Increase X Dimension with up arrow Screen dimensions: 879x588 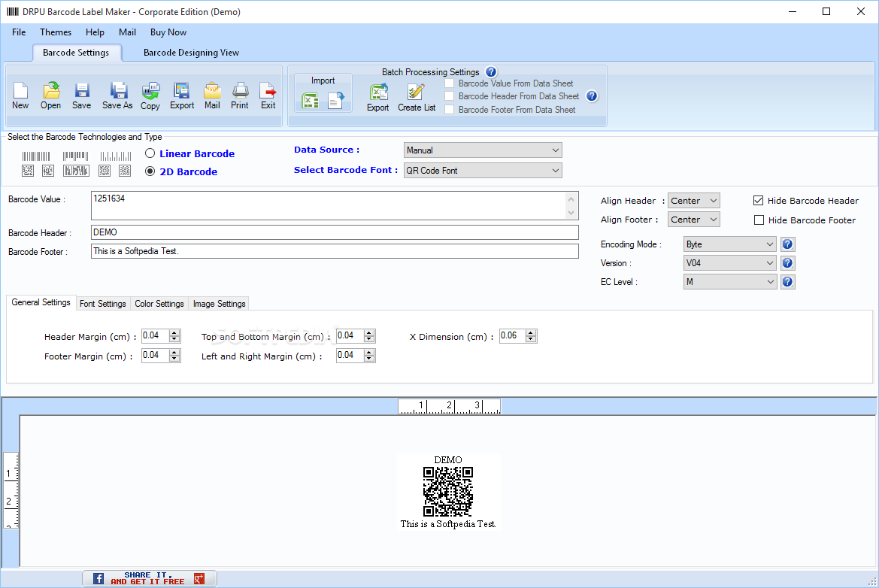531,333
